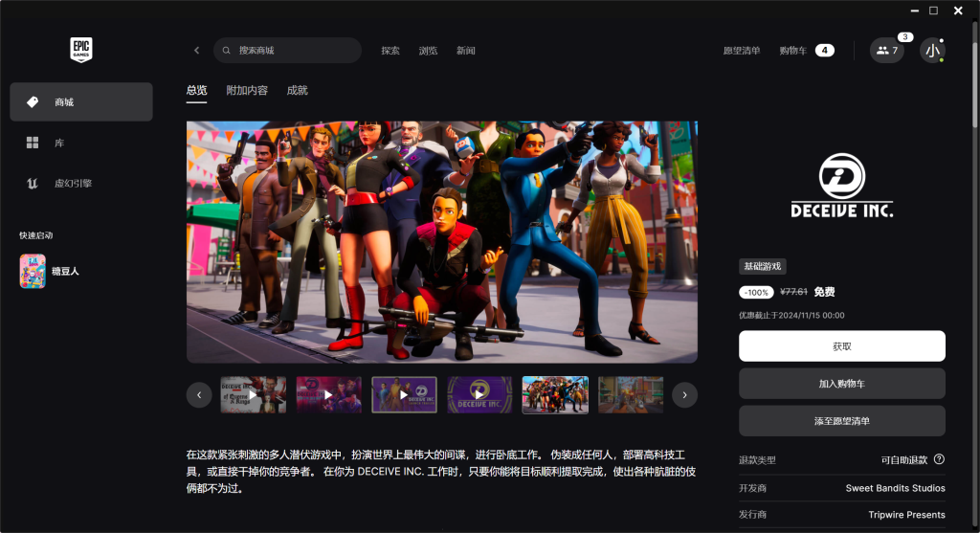Play the third trailer thumbnail
Image resolution: width=980 pixels, height=533 pixels.
(405, 395)
